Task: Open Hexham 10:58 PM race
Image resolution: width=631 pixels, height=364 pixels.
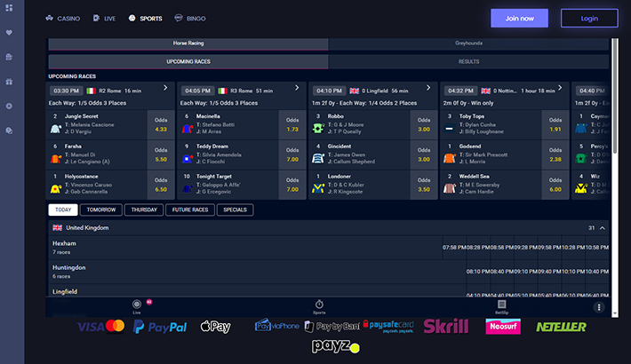Action: point(597,248)
